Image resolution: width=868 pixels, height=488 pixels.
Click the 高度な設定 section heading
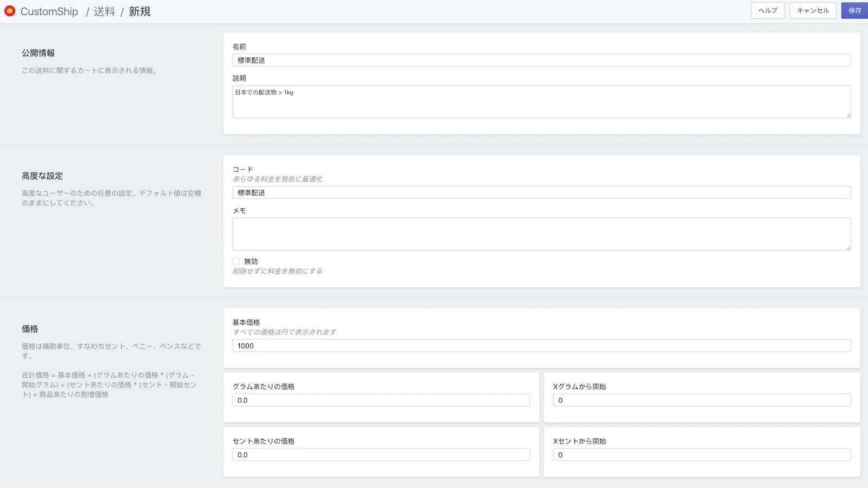click(x=42, y=176)
